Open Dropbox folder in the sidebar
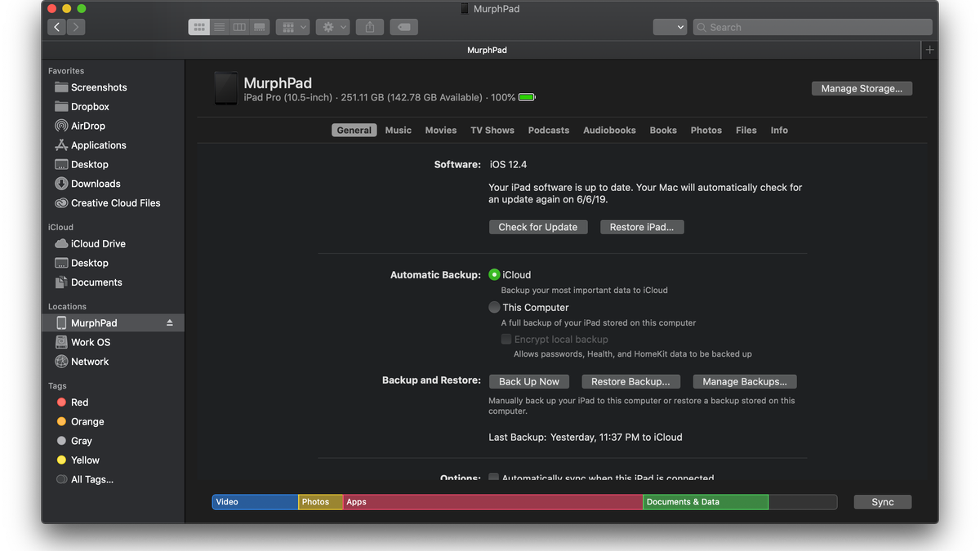 [113, 107]
